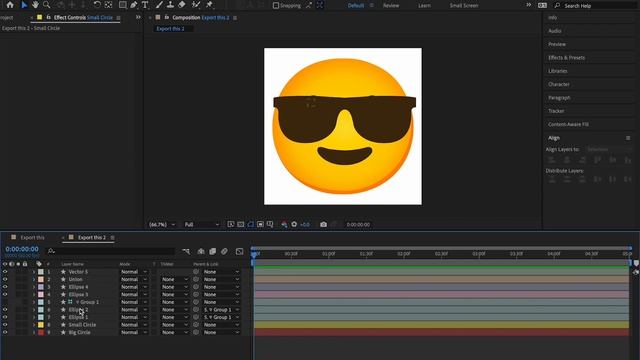Toggle mask and shape path visibility
Viewport: 640px width, 360px height.
click(251, 224)
